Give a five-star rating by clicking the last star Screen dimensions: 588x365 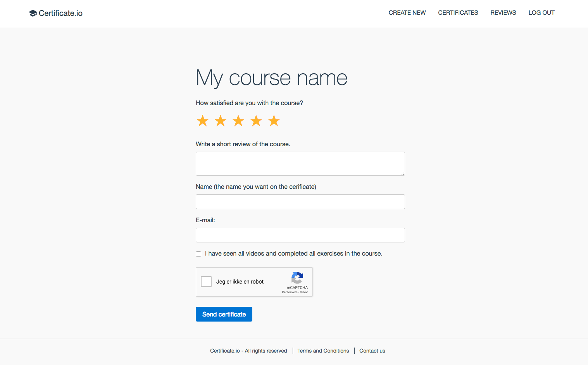tap(274, 121)
